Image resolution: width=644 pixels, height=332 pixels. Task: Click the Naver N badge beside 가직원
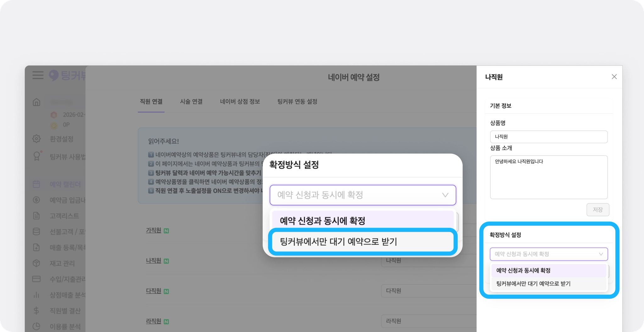166,231
